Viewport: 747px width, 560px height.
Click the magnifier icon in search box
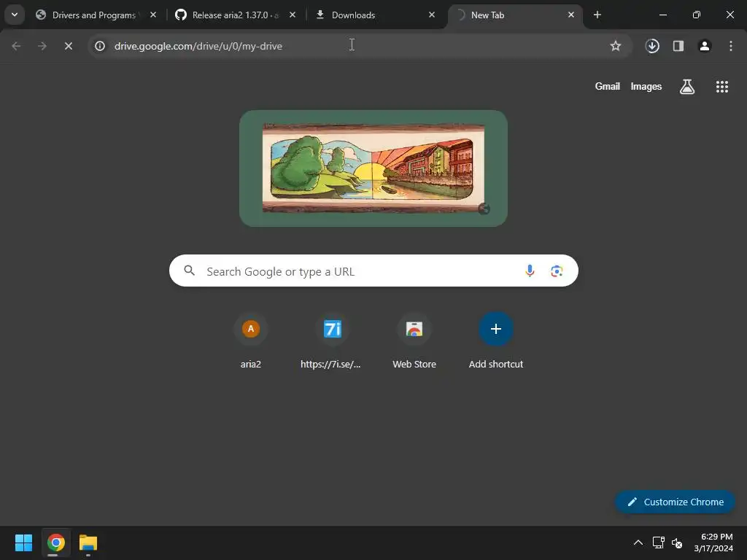[x=190, y=271]
